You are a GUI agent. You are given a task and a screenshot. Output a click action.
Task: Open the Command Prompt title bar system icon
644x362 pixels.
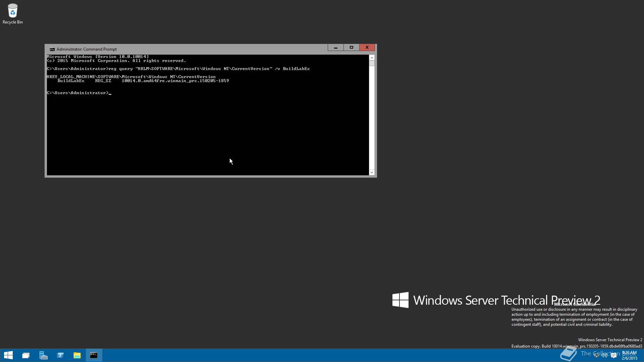pos(52,49)
